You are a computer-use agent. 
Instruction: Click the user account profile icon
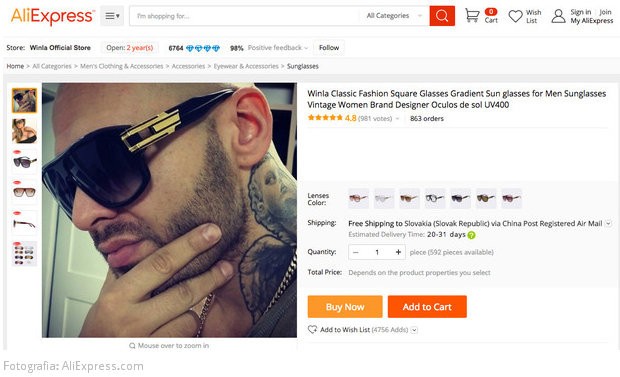(558, 16)
